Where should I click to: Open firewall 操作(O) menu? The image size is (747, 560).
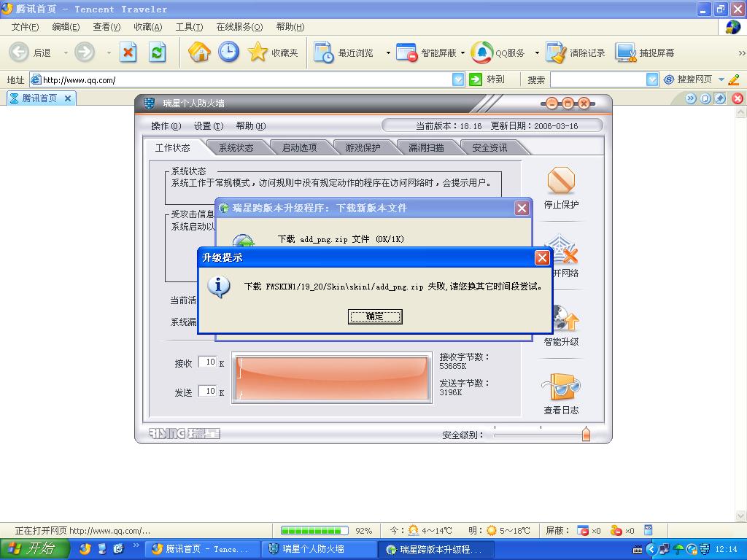click(x=166, y=125)
